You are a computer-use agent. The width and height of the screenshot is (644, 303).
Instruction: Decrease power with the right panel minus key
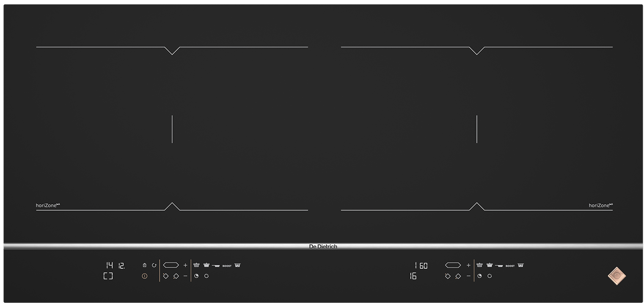tap(468, 276)
